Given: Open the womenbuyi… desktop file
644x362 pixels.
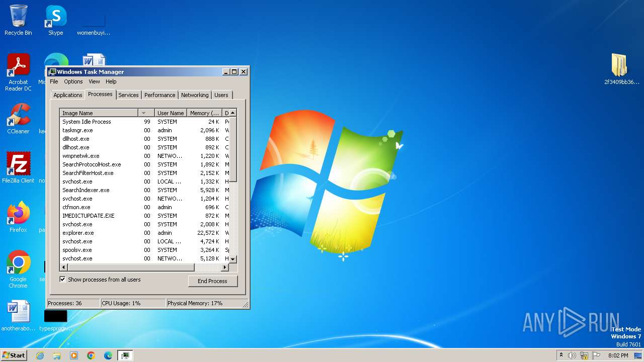Looking at the screenshot, I should click(x=94, y=24).
